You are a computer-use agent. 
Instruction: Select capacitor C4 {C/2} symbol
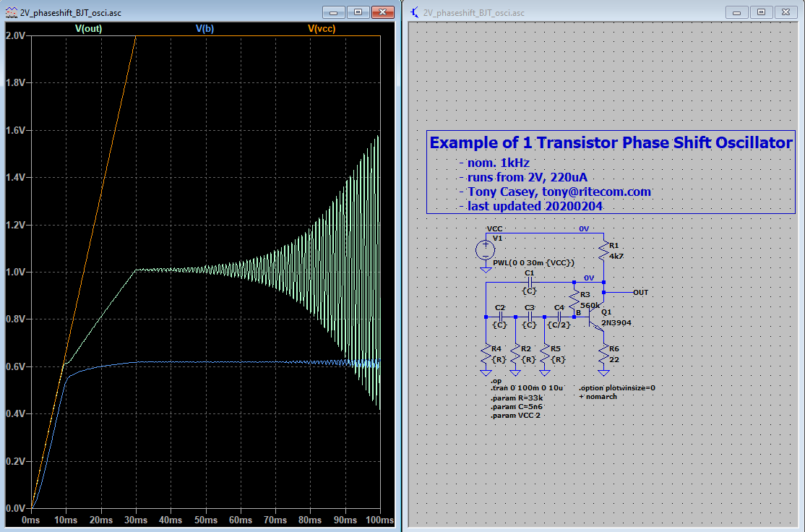pyautogui.click(x=559, y=317)
